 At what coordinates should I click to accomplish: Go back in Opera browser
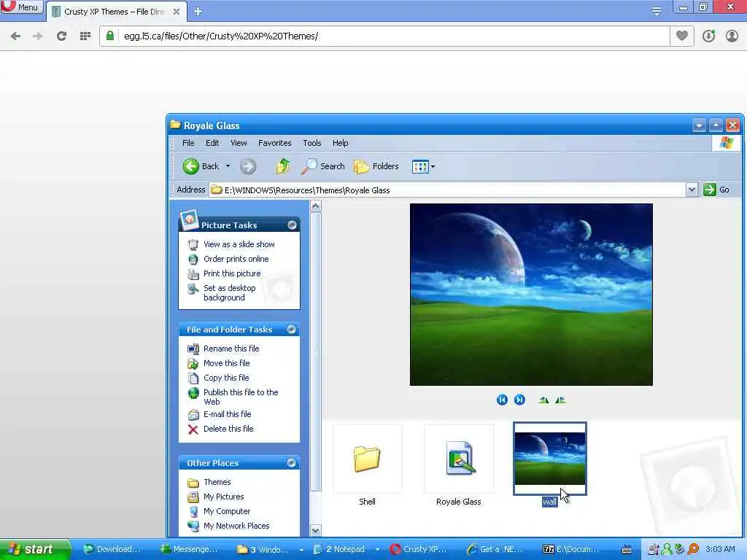point(16,36)
